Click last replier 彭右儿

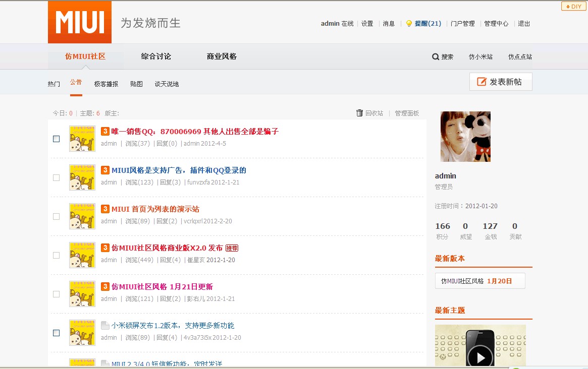196,299
